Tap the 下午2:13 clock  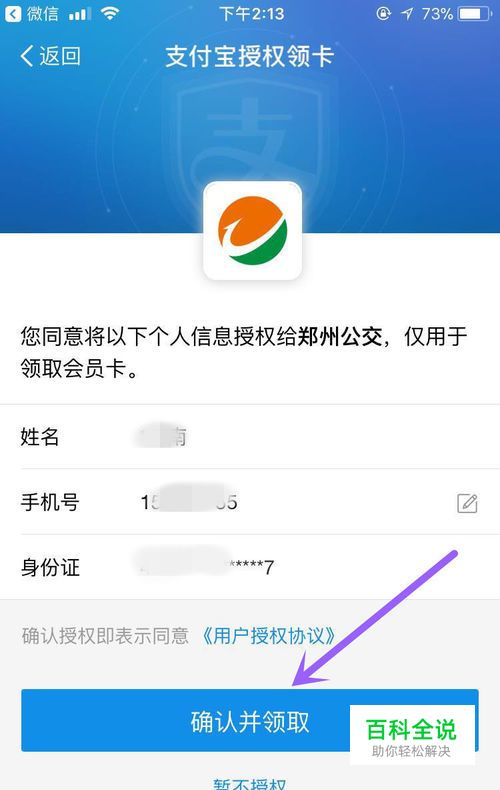[x=252, y=14]
